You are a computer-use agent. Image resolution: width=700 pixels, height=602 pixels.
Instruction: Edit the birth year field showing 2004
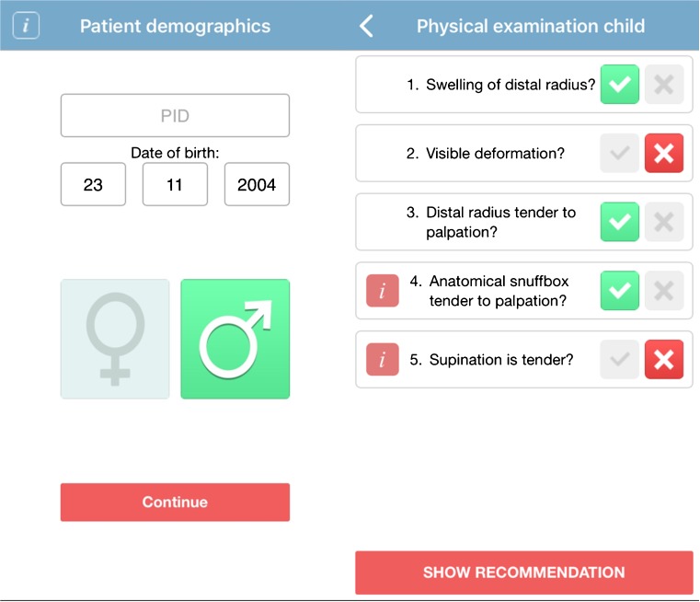pyautogui.click(x=257, y=185)
